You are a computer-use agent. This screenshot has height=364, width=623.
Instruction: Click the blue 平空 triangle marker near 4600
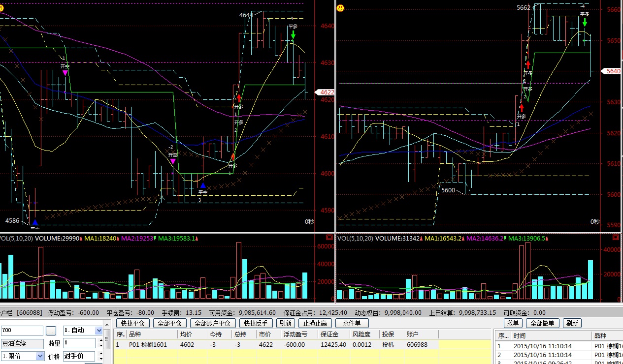coord(202,185)
